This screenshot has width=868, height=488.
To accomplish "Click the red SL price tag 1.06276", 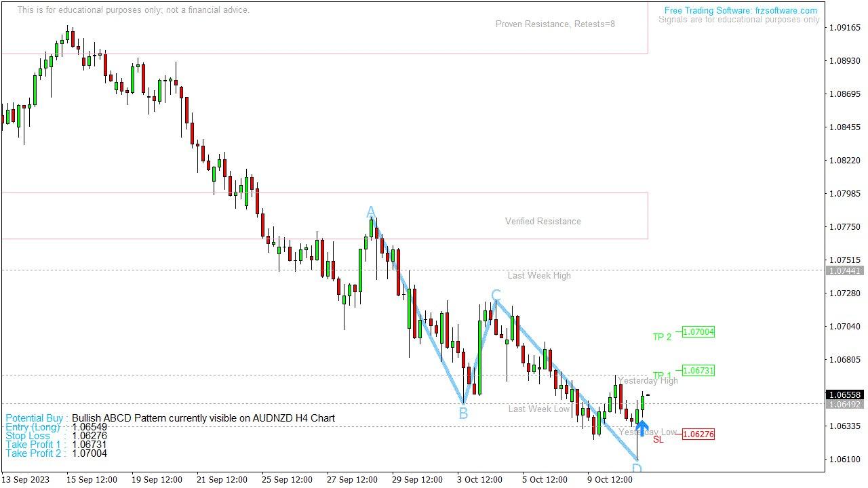I will point(698,434).
